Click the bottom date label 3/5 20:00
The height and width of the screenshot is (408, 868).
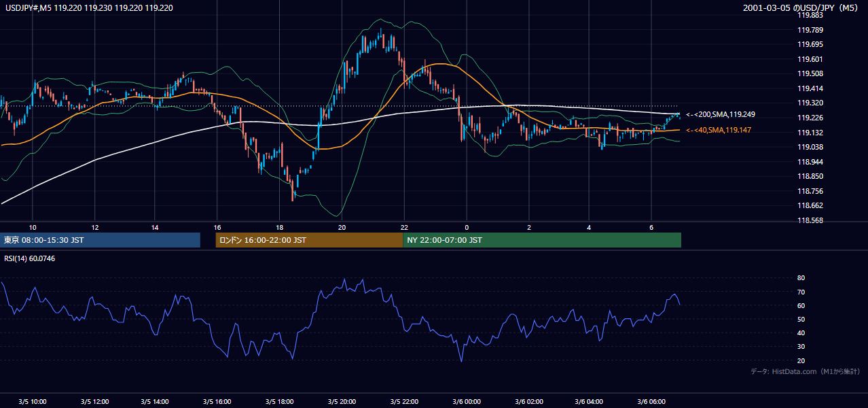342,402
